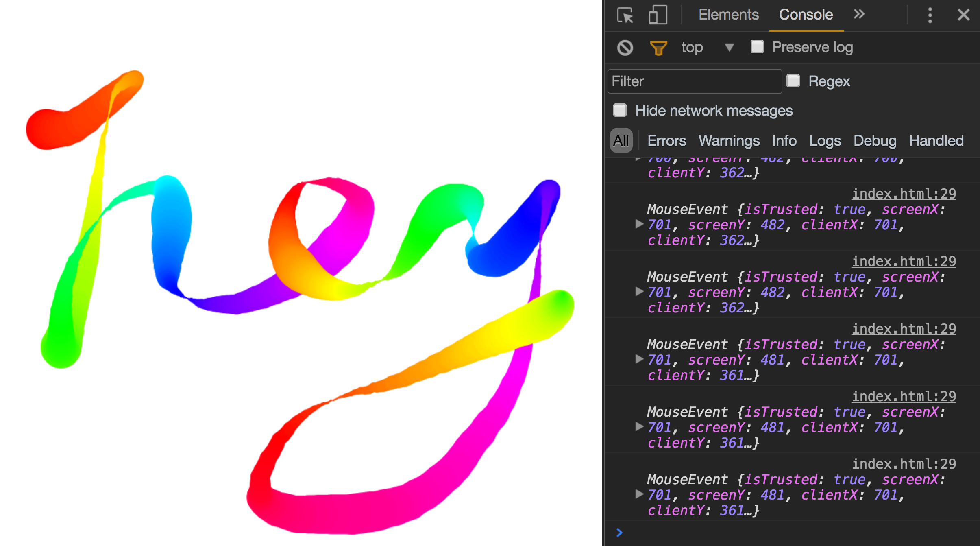
Task: Check Hide network messages
Action: (x=620, y=110)
